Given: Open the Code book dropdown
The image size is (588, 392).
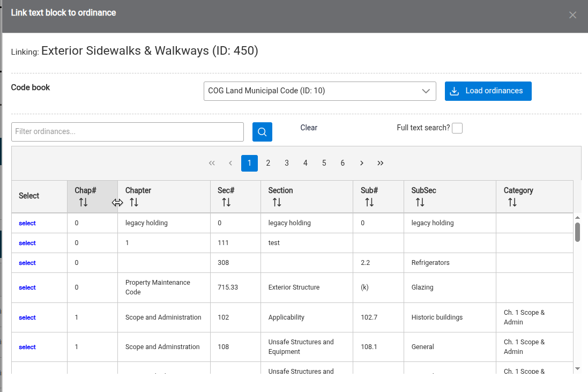Looking at the screenshot, I should pos(320,91).
